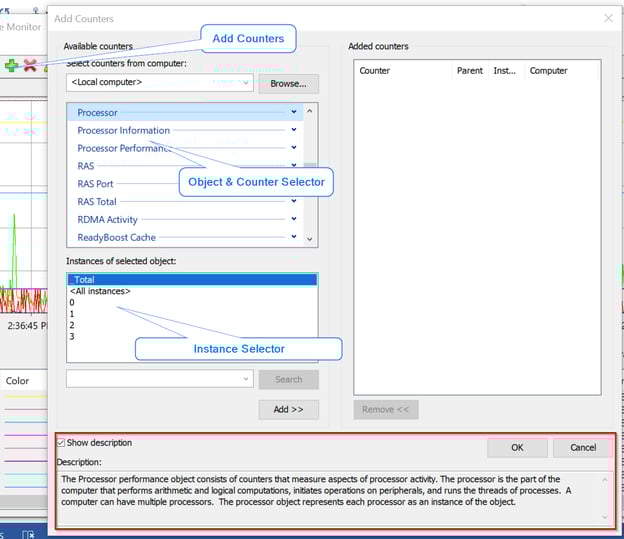Open the instance search combo box

160,379
